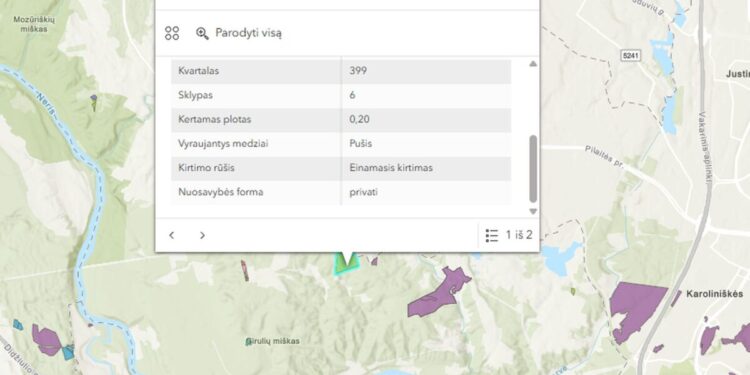The width and height of the screenshot is (750, 375).
Task: Click the four-circles dock icon in popup
Action: [x=172, y=33]
